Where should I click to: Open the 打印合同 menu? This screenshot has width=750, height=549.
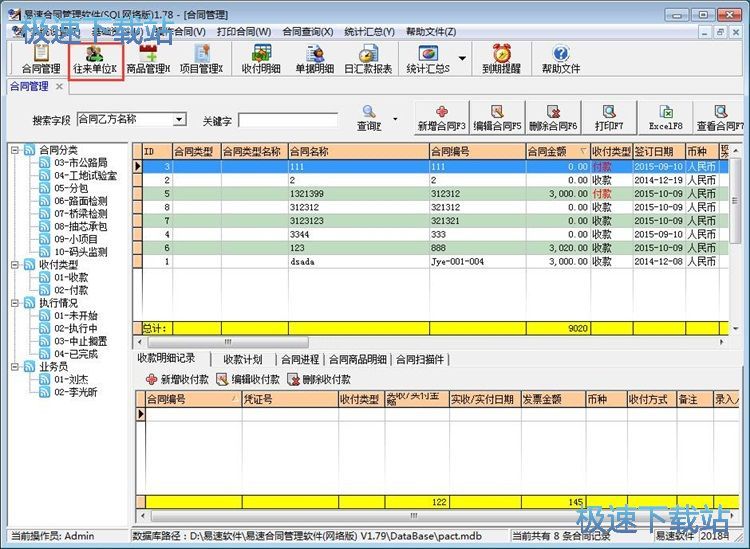coord(243,31)
